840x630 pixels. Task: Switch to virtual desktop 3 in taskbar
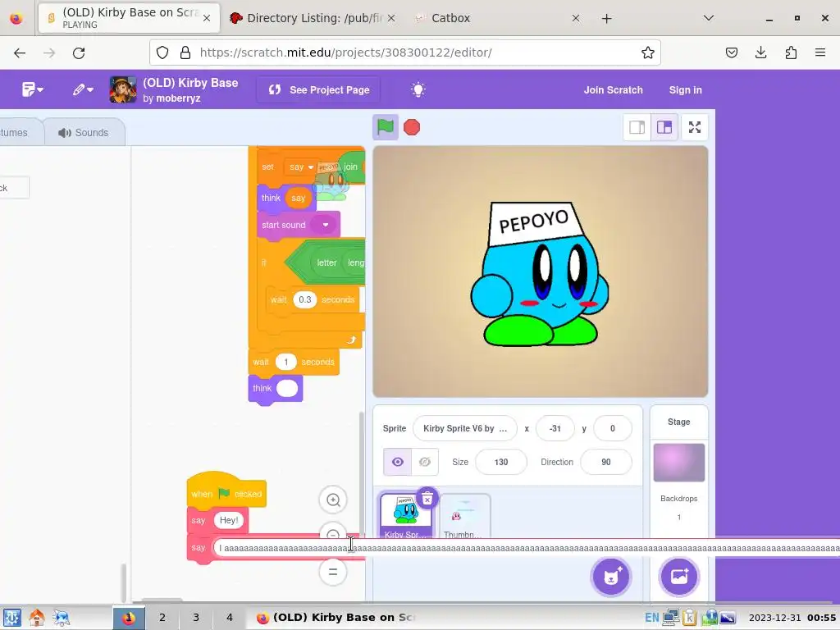[x=196, y=618]
